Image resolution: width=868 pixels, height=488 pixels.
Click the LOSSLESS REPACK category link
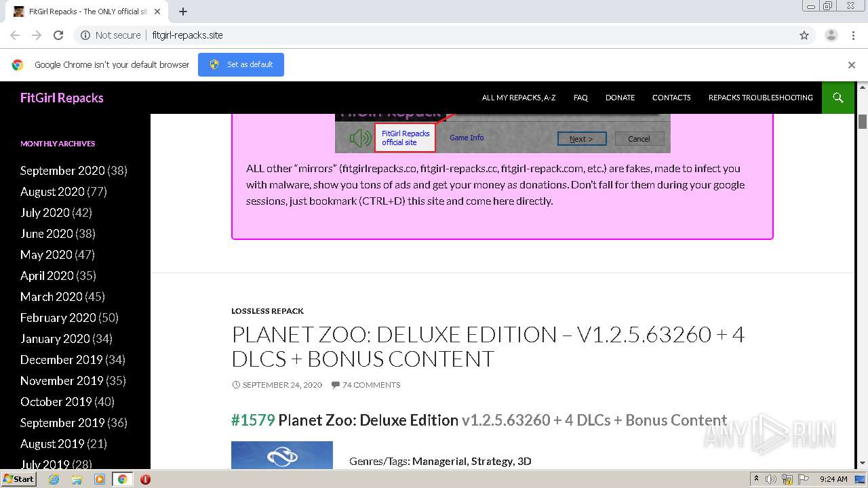tap(267, 311)
